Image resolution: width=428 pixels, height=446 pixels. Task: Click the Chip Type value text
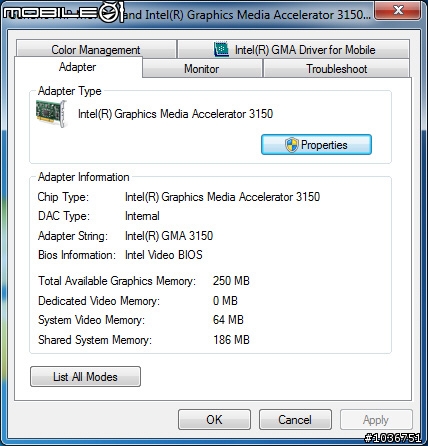tap(223, 197)
